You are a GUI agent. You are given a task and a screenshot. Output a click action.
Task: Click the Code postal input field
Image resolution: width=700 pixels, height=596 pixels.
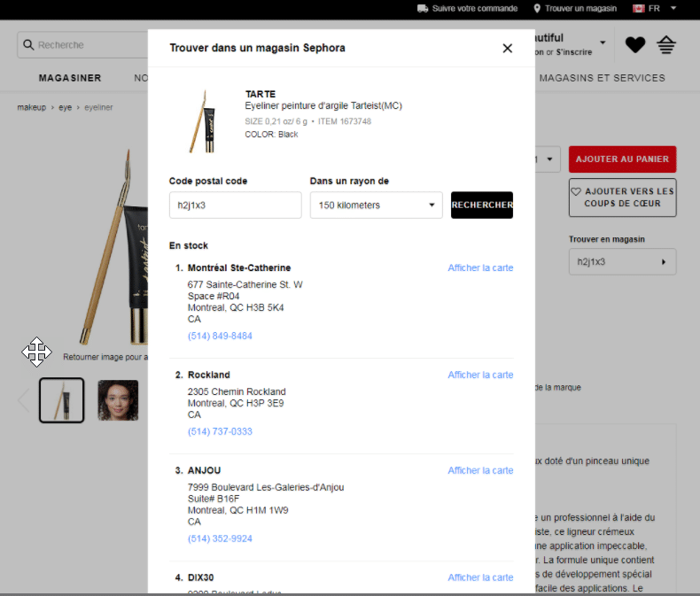235,205
